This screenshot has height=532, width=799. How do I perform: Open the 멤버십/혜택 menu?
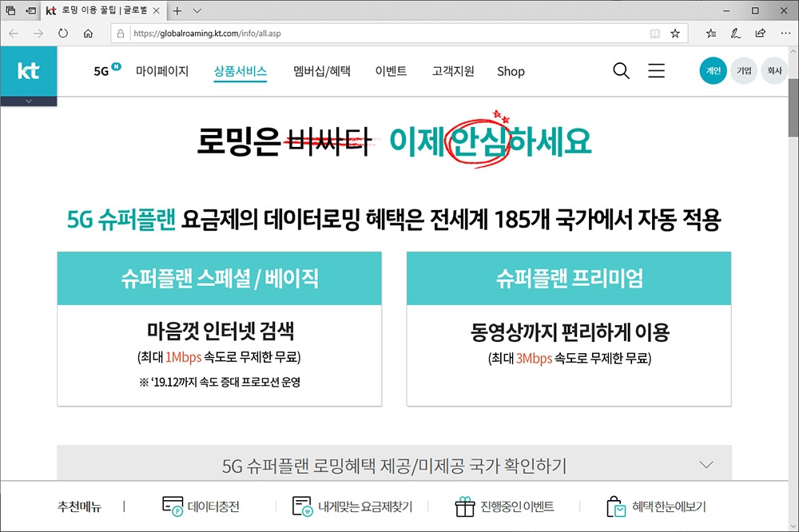321,71
